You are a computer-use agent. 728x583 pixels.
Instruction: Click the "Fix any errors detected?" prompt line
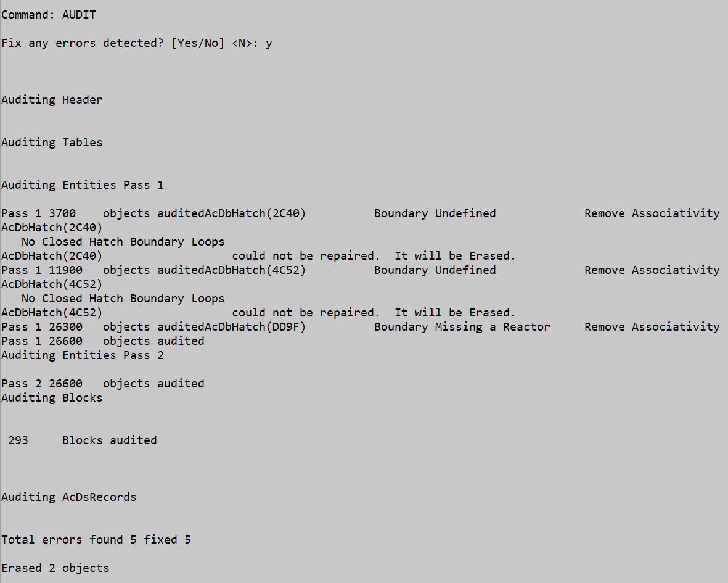tap(136, 43)
